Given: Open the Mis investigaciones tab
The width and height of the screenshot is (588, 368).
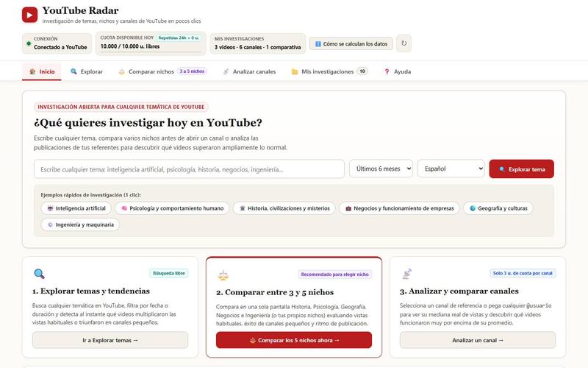Looking at the screenshot, I should 329,71.
